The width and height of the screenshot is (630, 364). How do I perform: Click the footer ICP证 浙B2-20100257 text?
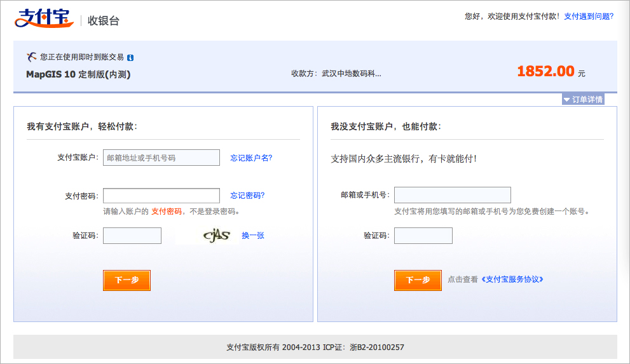click(x=364, y=347)
